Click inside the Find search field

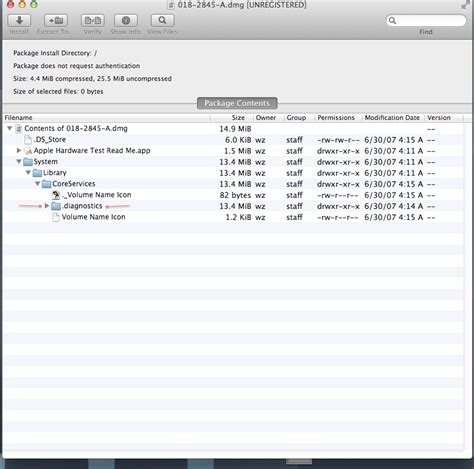pyautogui.click(x=426, y=21)
